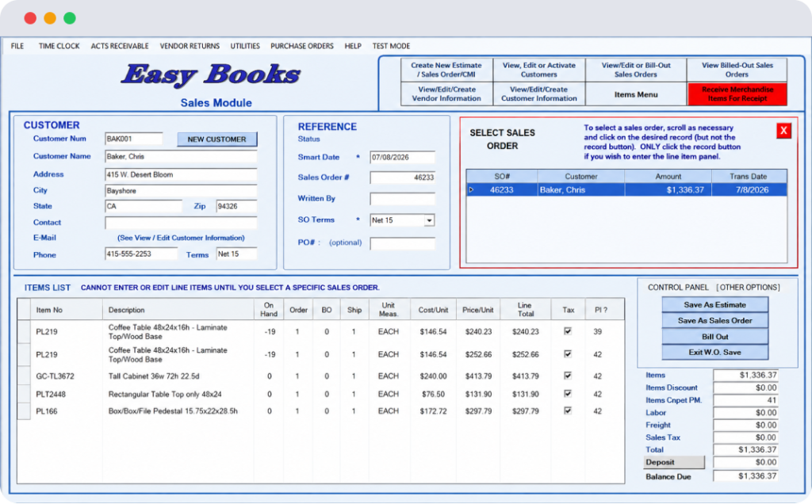The width and height of the screenshot is (812, 504).
Task: Select row button for PL219 at $240.23
Action: (24, 332)
